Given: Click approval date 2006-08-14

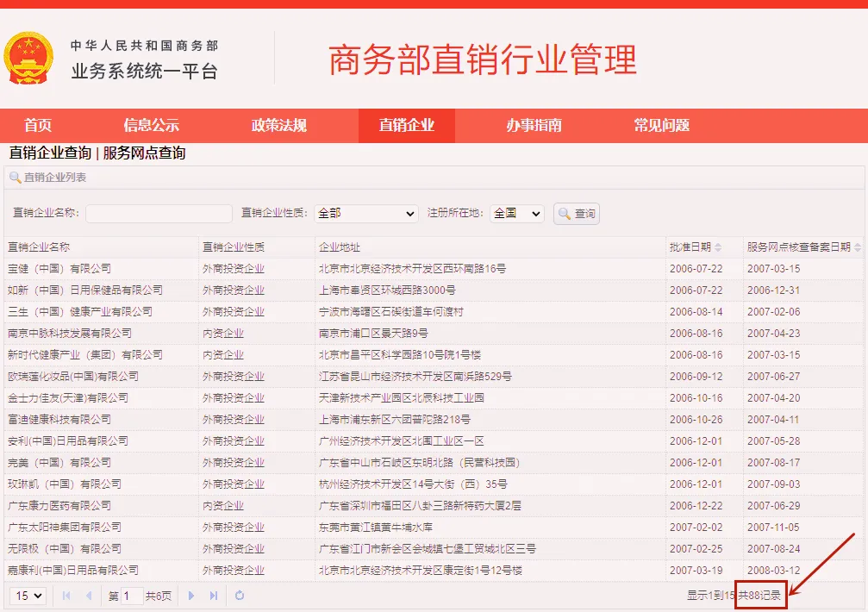Looking at the screenshot, I should coord(696,312).
